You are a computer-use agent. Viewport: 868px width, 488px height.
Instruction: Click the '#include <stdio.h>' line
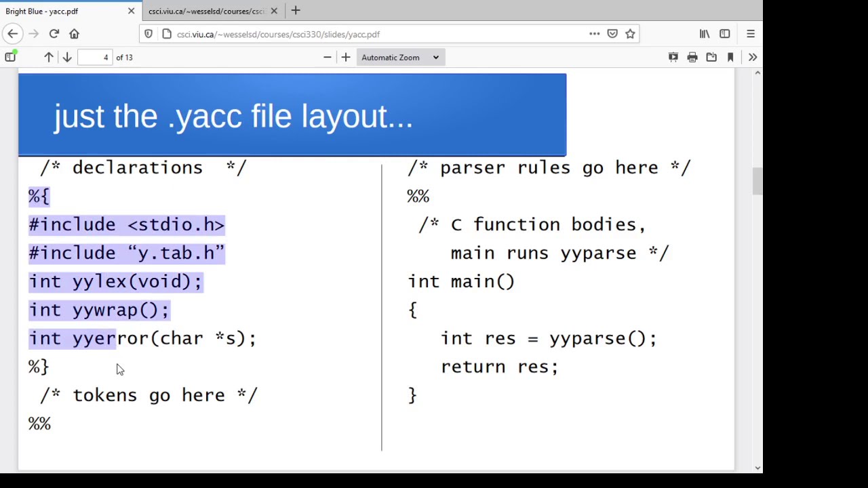click(x=126, y=225)
